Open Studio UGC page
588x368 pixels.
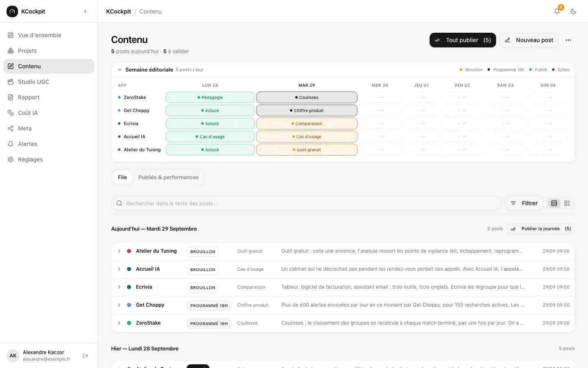(49, 82)
